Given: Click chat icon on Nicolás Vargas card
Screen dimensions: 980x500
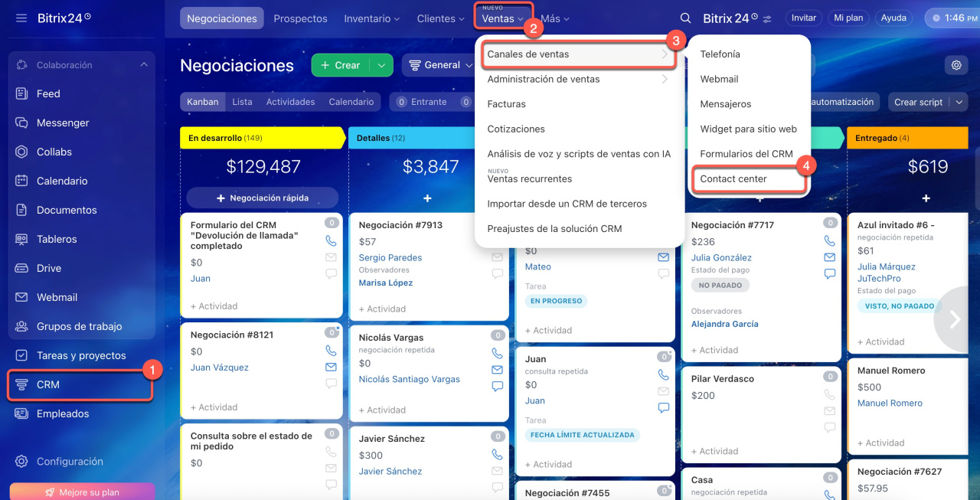Looking at the screenshot, I should coord(497,387).
